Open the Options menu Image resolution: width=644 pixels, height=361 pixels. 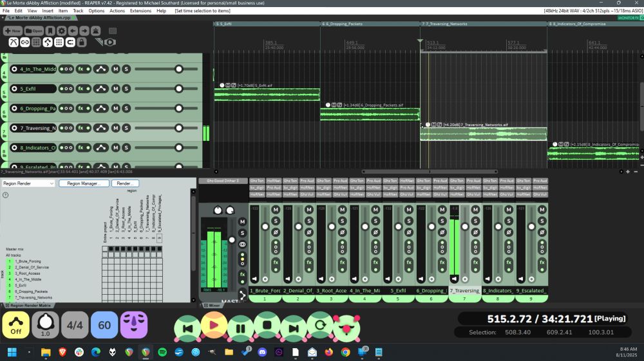coord(97,11)
